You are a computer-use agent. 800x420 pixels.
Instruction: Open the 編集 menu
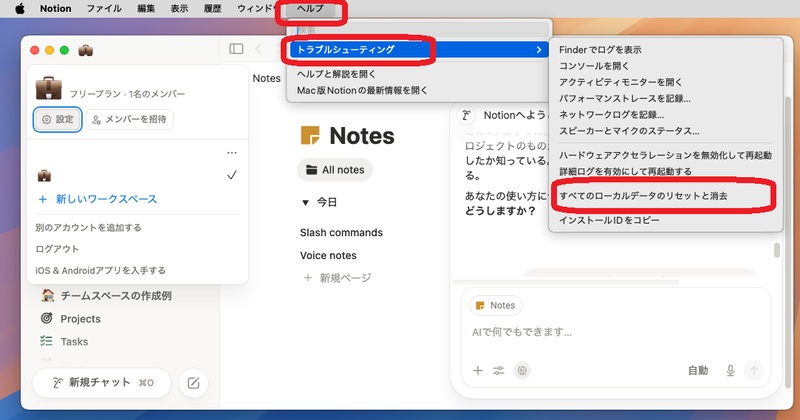click(146, 8)
